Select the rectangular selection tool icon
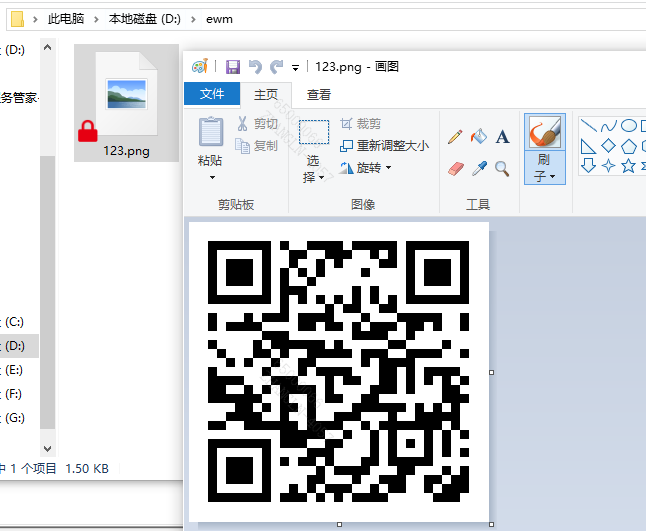646x531 pixels. (x=314, y=132)
